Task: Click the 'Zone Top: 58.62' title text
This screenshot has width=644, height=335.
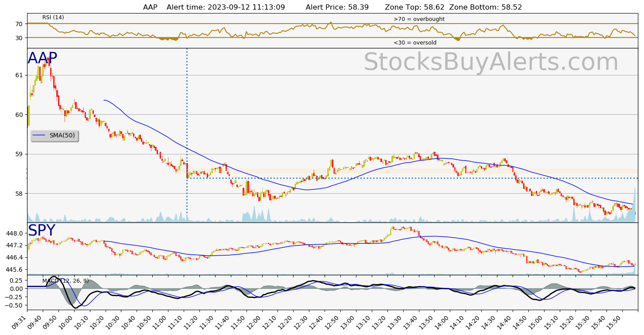Action: (414, 7)
